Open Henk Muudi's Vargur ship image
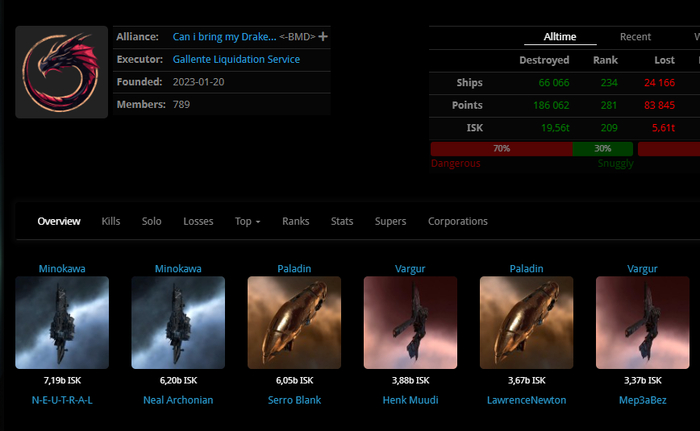This screenshot has width=700, height=431. [x=410, y=323]
